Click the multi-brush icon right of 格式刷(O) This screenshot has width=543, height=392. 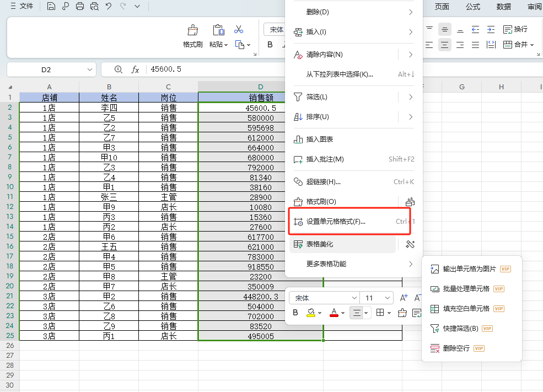tap(410, 202)
